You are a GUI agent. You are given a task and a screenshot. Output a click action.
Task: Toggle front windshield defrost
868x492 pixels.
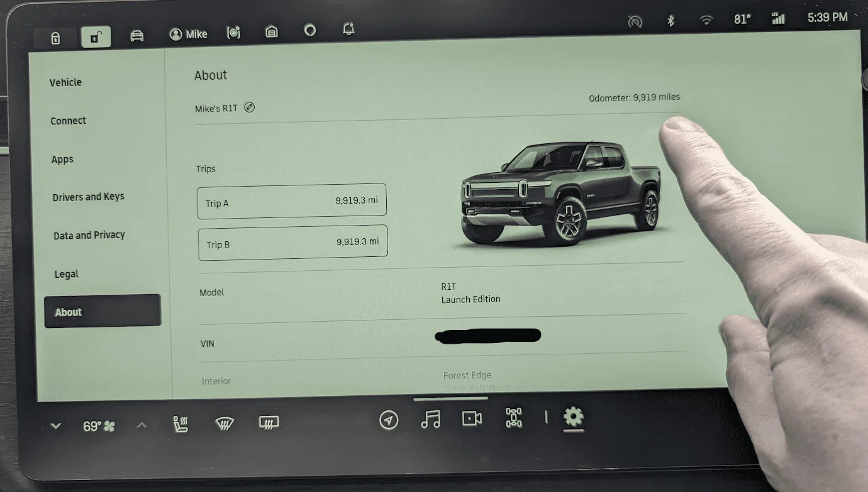coord(225,424)
